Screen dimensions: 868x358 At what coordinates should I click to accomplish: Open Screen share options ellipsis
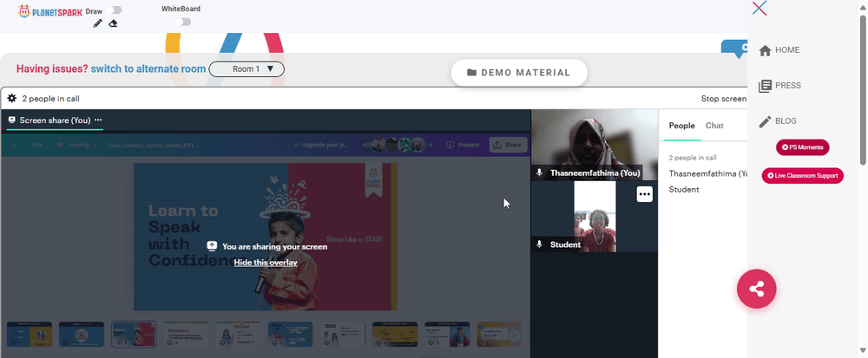98,120
